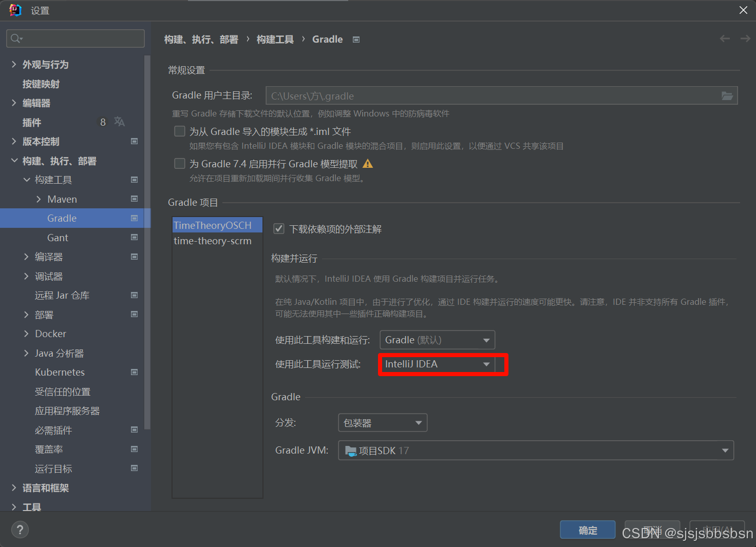The image size is (756, 547).
Task: Select time-theory-scrm Gradle project
Action: [217, 241]
